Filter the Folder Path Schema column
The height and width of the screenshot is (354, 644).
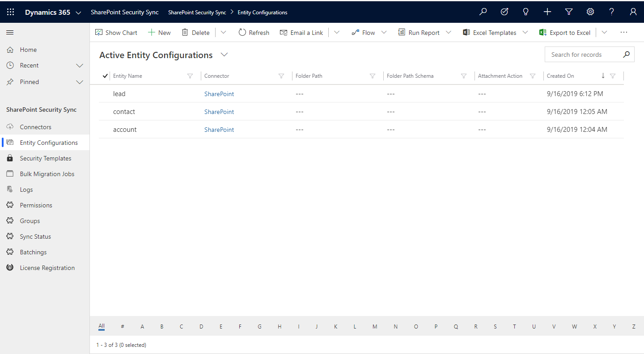tap(464, 76)
